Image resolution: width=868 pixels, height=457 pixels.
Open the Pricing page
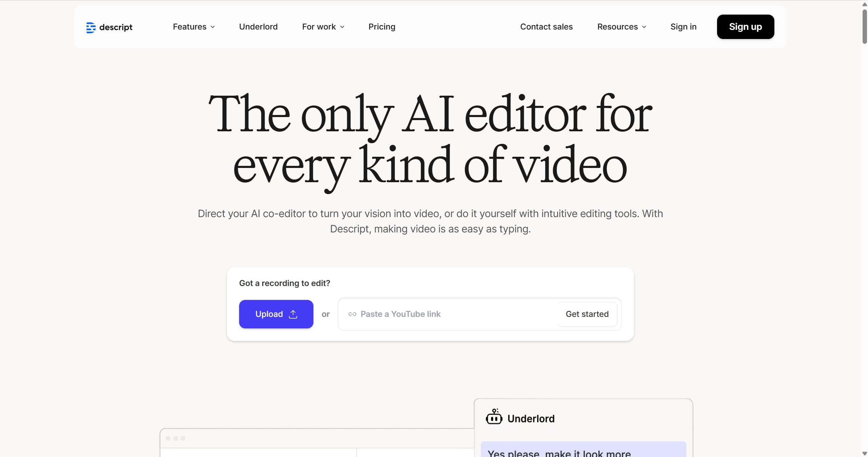point(382,27)
